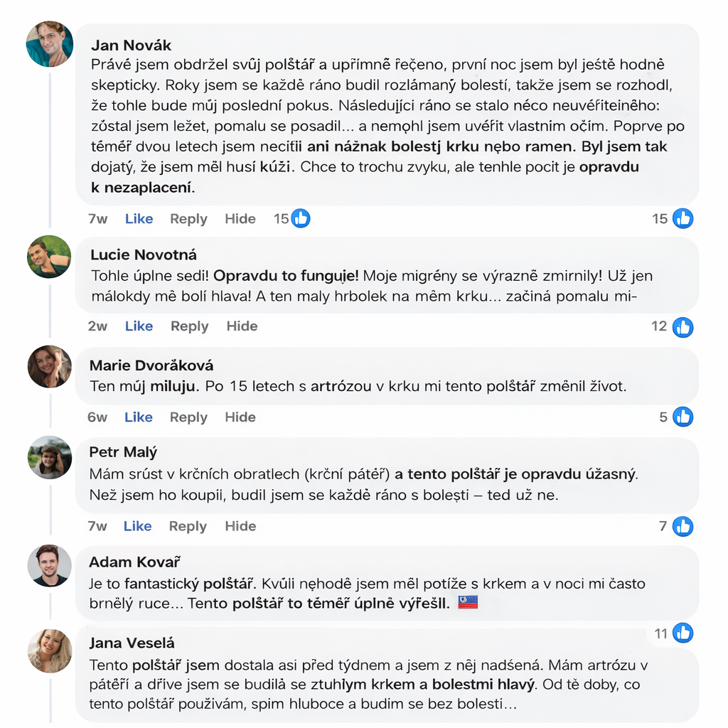Open Jana Veselá's avatar
The height and width of the screenshot is (728, 728).
(x=50, y=651)
